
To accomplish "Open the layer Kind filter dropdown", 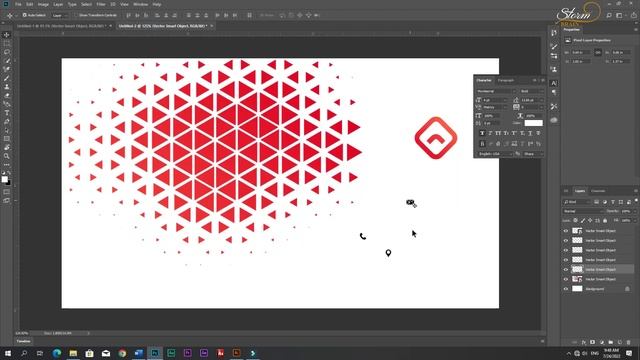I will (577, 202).
